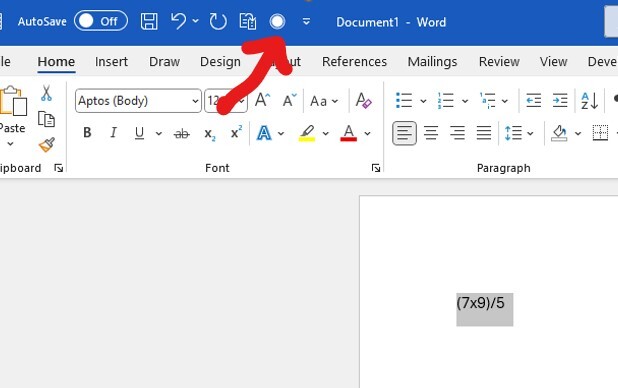Click the Paste clipboard icon
Viewport: 618px width, 388px height.
coord(13,101)
